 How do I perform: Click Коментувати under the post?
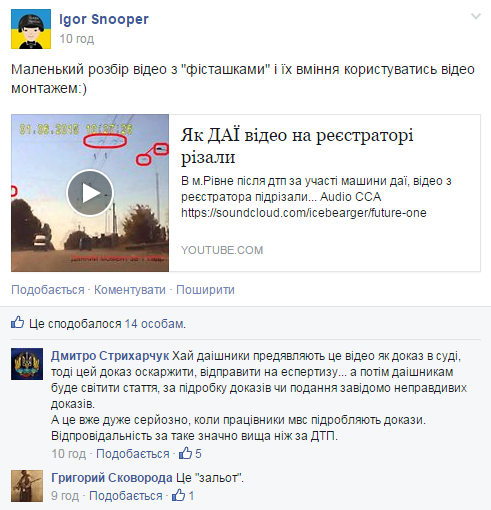point(130,290)
